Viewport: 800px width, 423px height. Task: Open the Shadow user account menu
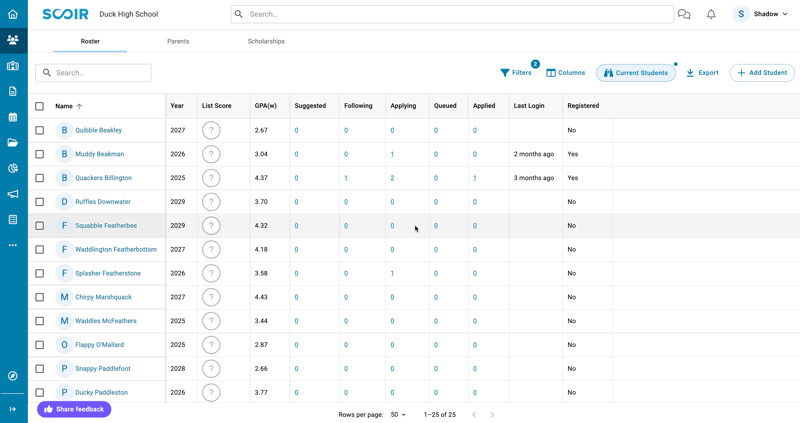(x=762, y=15)
